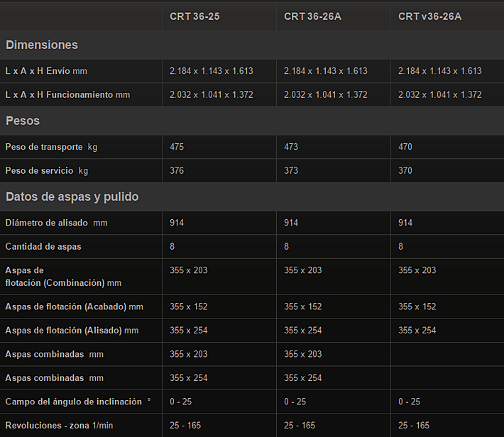Click the 0 - 25 value under CRT v36-26A
This screenshot has height=437, width=504.
pos(409,402)
